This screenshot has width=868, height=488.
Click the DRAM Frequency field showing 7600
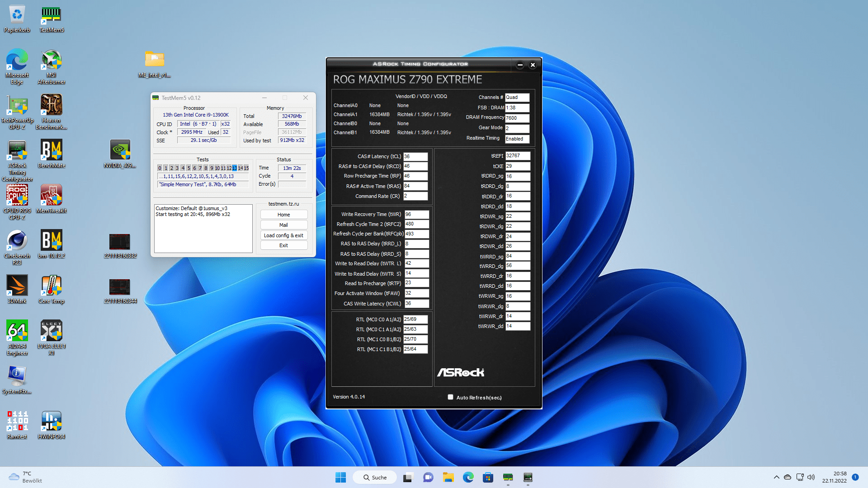517,118
